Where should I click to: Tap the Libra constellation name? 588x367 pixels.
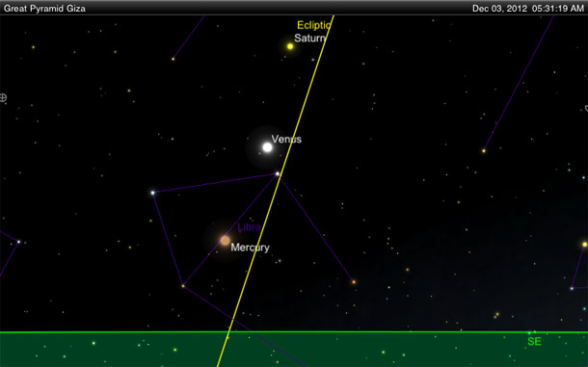tap(249, 227)
